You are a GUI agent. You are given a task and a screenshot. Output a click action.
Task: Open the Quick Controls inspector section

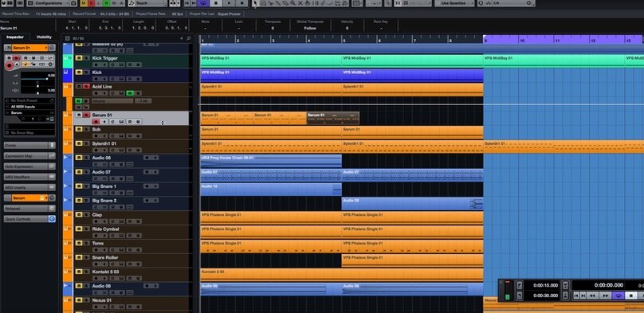coord(29,219)
